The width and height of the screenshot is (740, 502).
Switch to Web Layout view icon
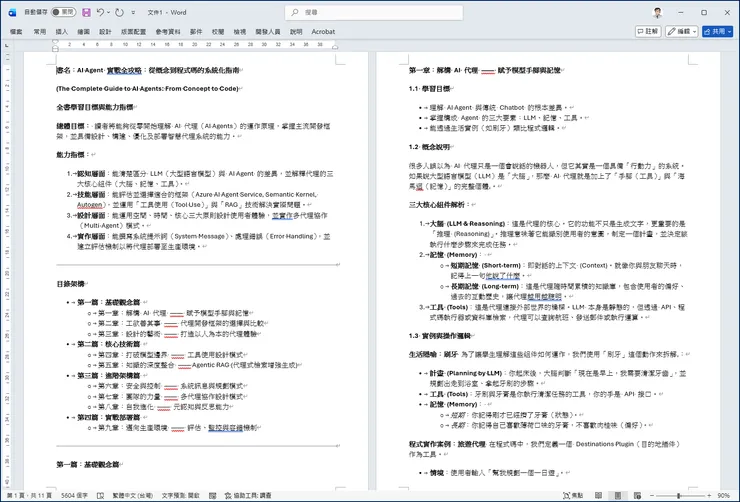coord(638,495)
